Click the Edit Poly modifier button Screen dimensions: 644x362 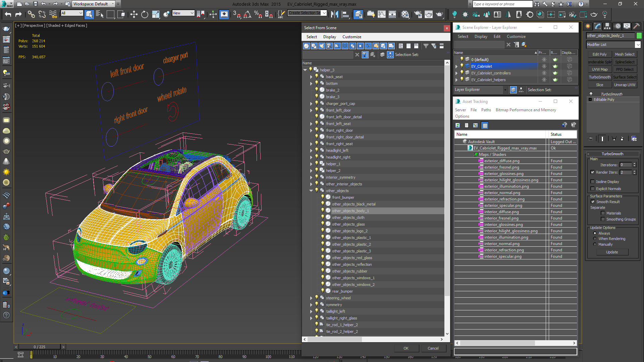599,54
